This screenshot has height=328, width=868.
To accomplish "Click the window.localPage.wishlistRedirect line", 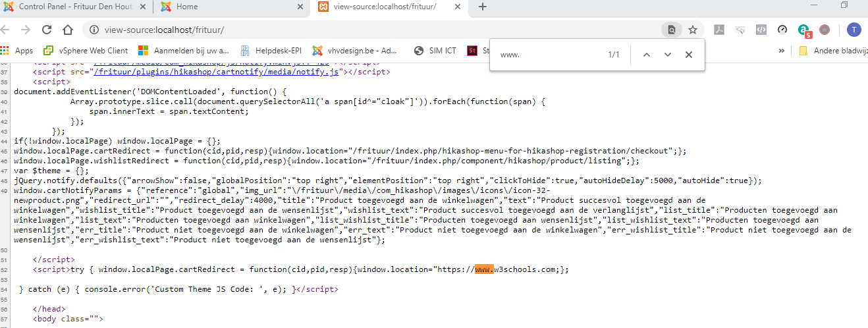I will point(327,161).
